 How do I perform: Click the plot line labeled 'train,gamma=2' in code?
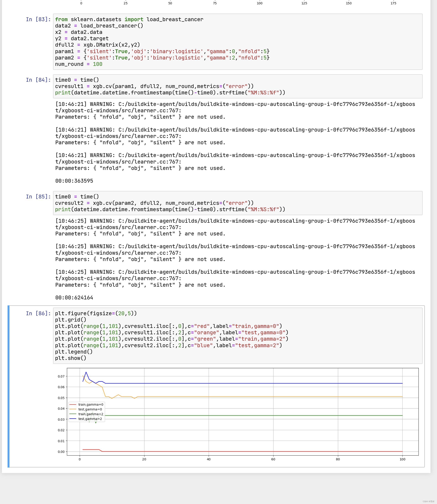tap(172, 339)
